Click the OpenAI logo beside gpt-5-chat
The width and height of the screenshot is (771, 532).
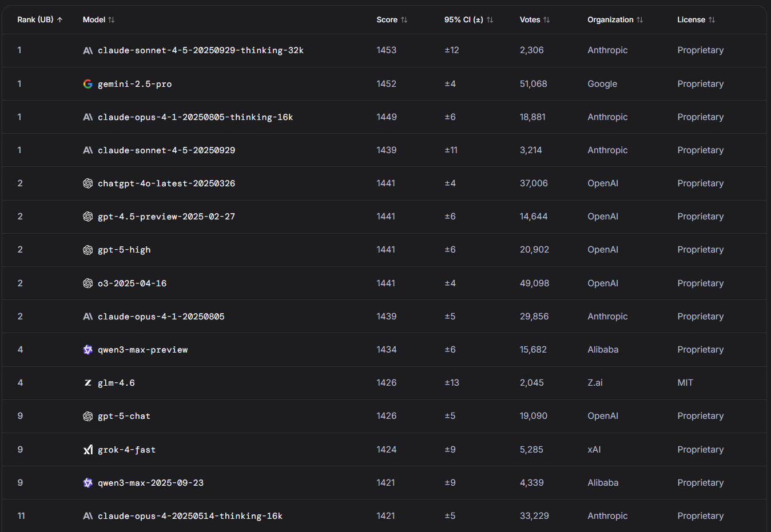[x=88, y=416]
